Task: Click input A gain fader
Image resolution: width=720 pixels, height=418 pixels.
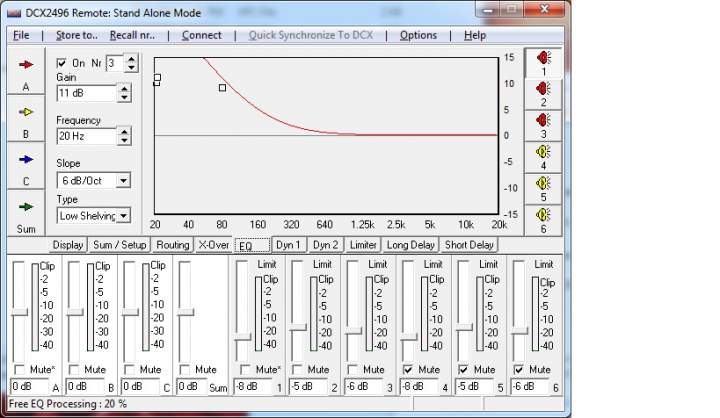Action: coord(19,312)
